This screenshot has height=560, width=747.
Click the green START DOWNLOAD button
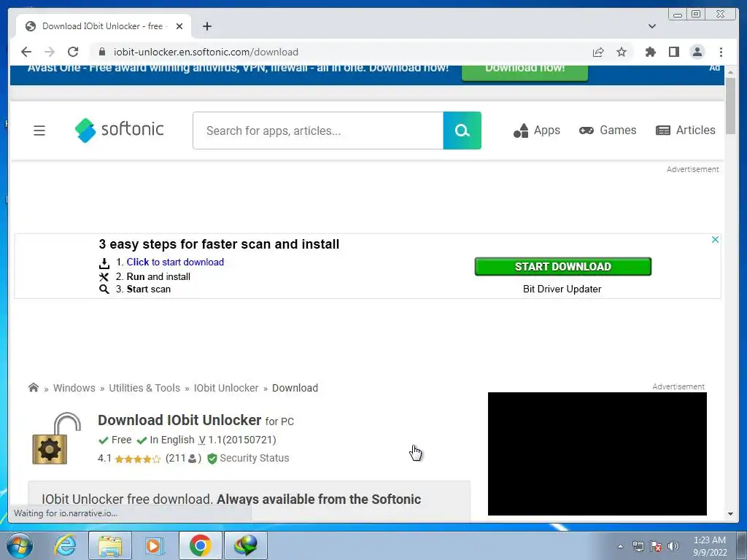562,267
